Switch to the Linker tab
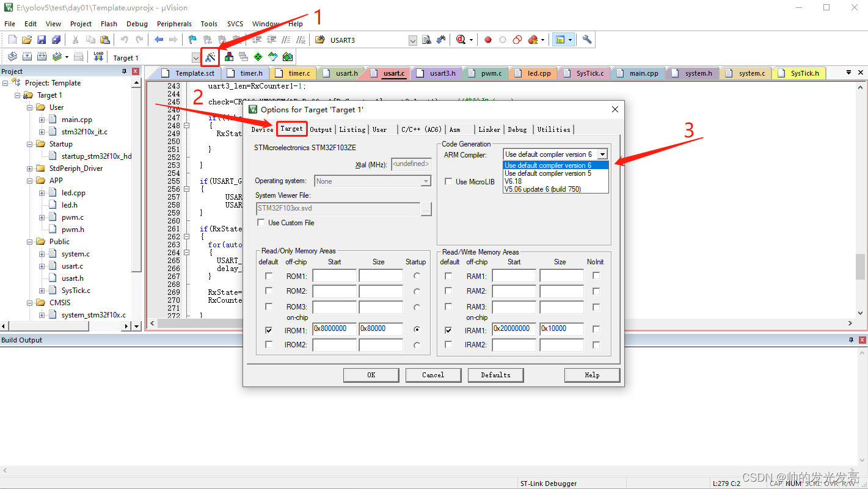This screenshot has height=489, width=868. coord(489,129)
